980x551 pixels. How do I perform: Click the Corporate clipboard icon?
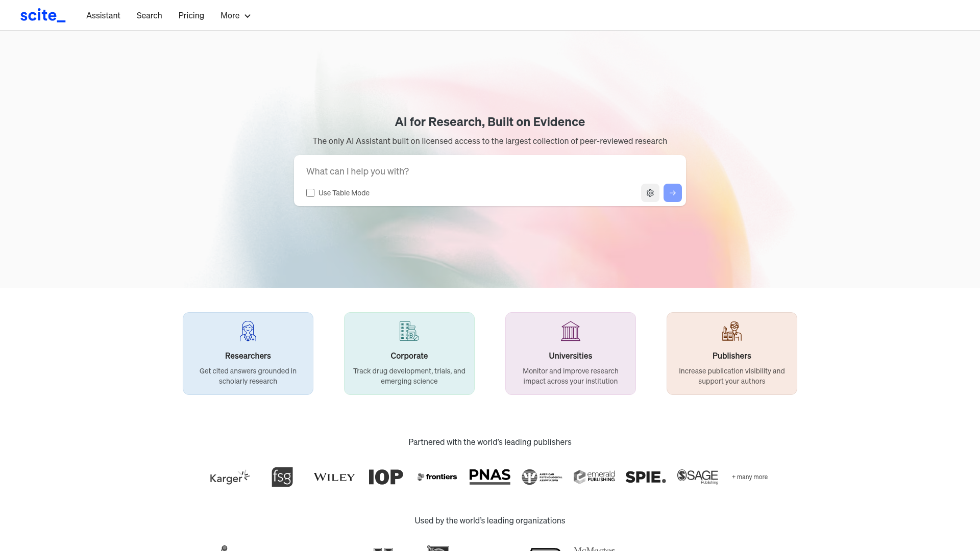(409, 331)
